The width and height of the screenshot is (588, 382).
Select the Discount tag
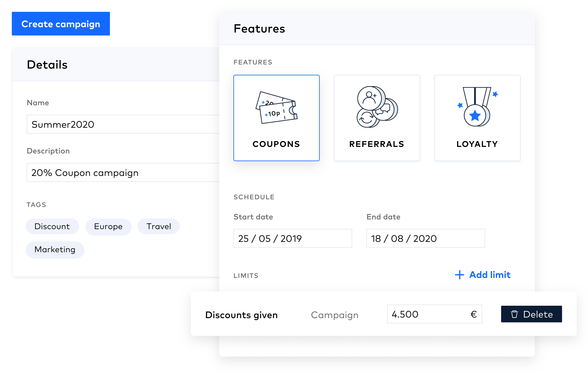click(x=52, y=226)
